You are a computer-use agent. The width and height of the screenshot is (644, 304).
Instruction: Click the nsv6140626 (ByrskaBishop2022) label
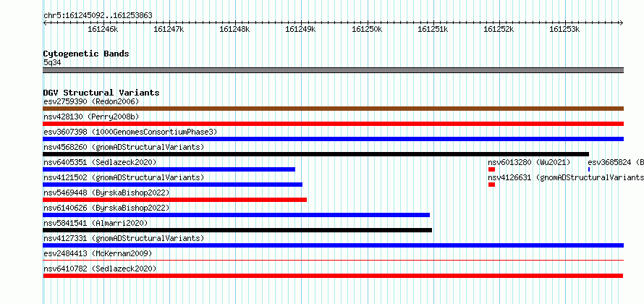pyautogui.click(x=106, y=208)
